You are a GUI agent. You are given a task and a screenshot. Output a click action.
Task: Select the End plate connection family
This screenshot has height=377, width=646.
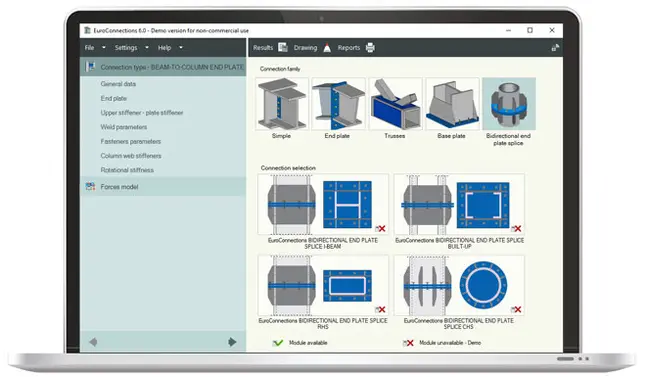point(338,104)
